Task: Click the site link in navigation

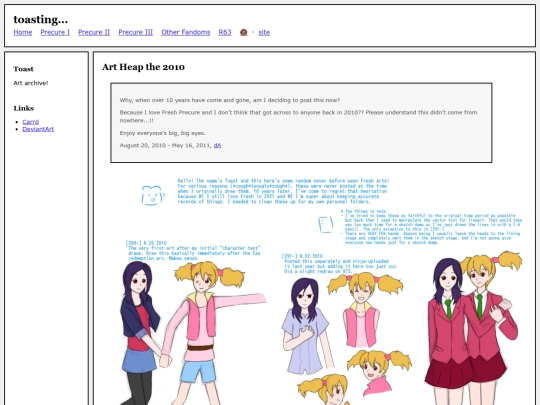Action: click(x=264, y=32)
